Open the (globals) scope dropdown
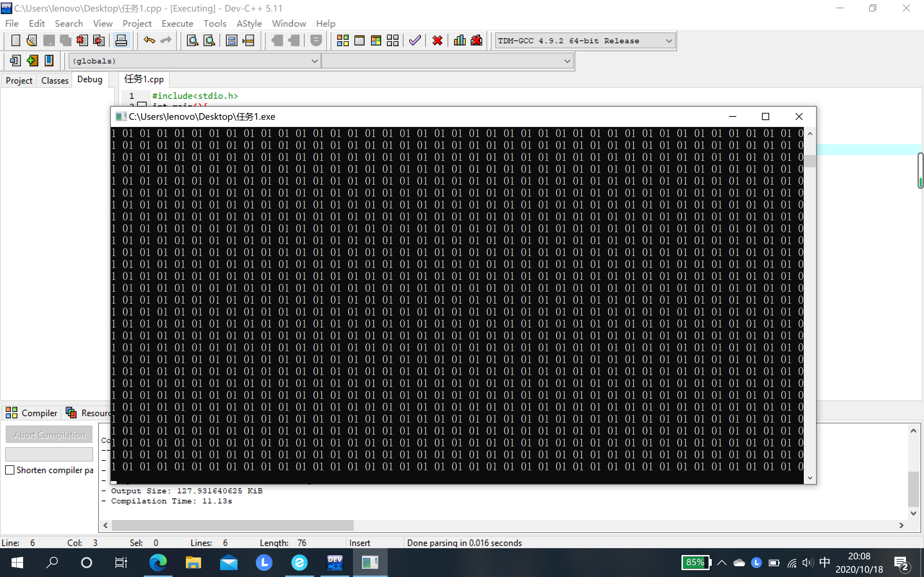Image resolution: width=924 pixels, height=577 pixels. (x=314, y=61)
